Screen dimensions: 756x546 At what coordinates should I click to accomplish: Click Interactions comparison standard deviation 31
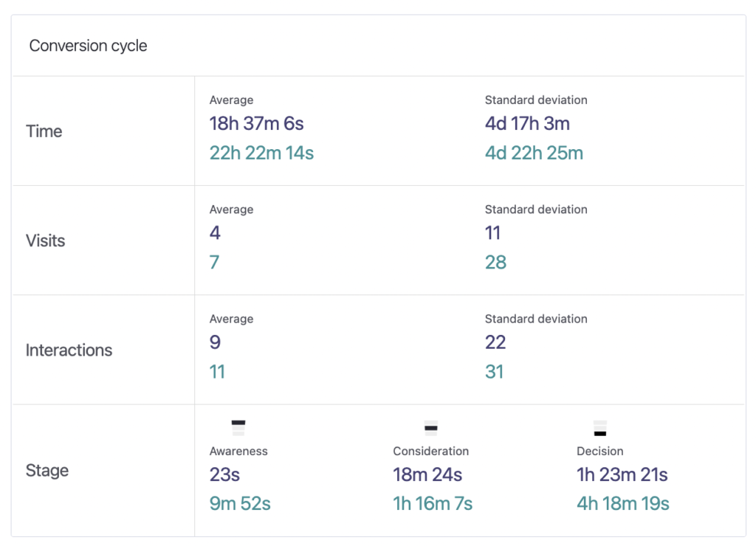pyautogui.click(x=494, y=372)
